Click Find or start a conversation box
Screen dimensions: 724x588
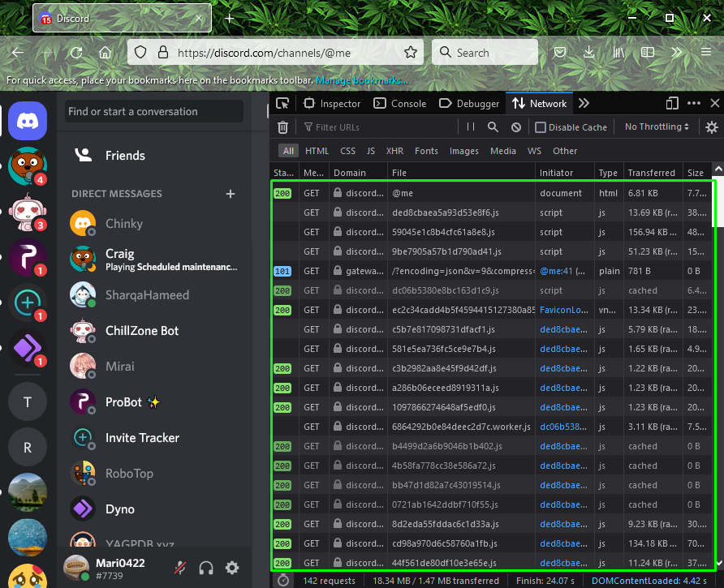click(x=153, y=111)
